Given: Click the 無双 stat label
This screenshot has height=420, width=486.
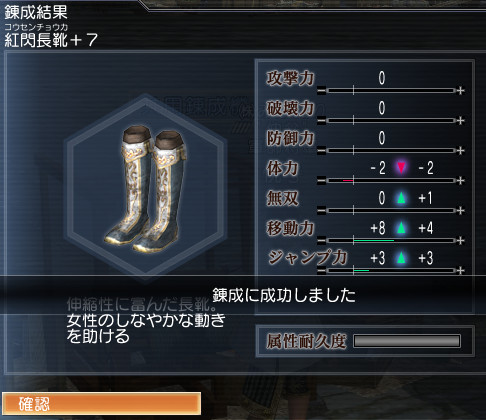Looking at the screenshot, I should coord(282,198).
